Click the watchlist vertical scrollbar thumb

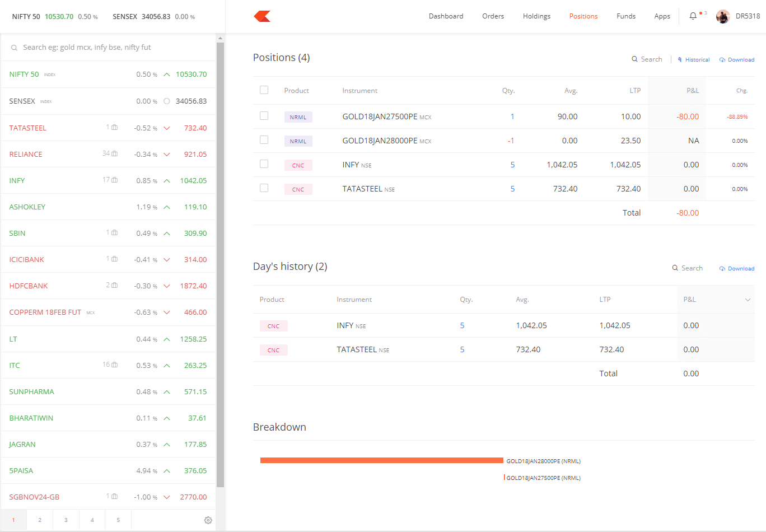tap(220, 265)
